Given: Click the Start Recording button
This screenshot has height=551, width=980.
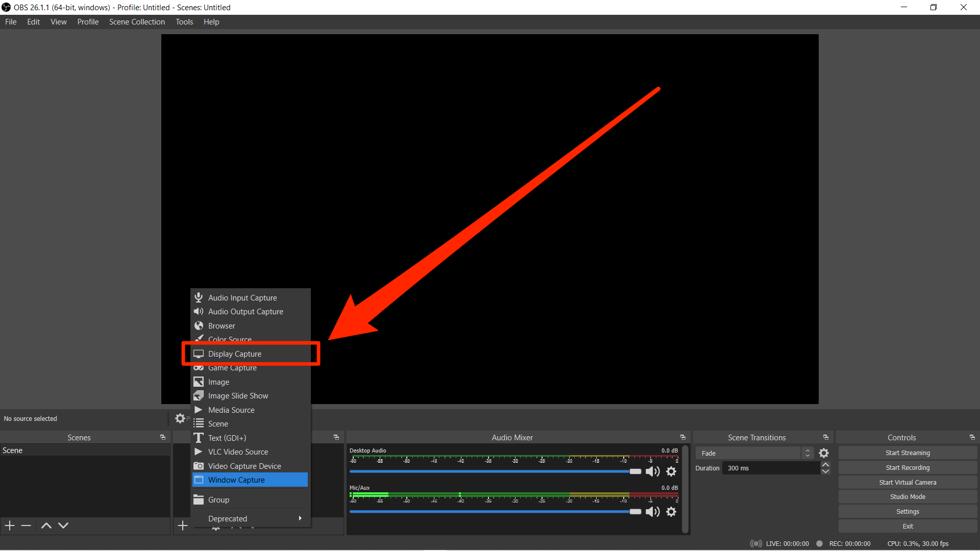Looking at the screenshot, I should coord(908,467).
